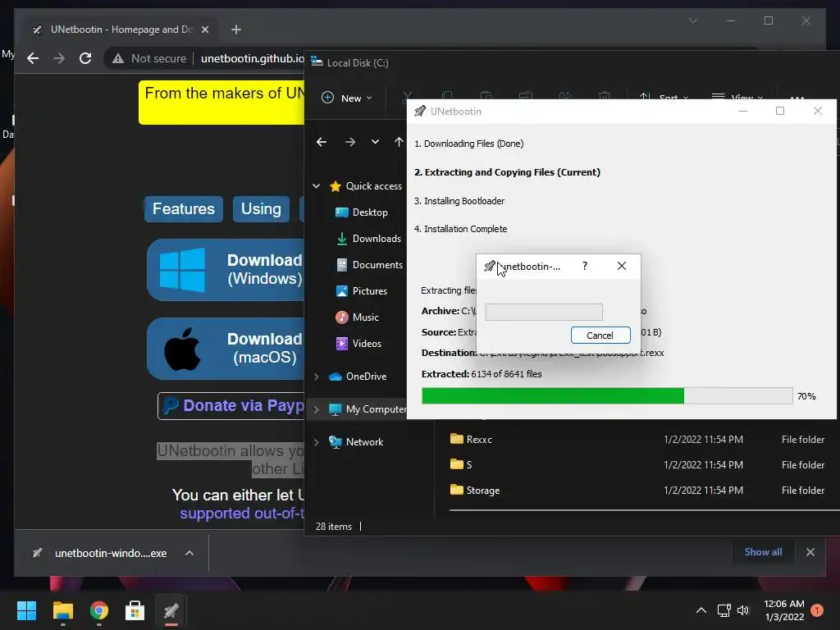Viewport: 840px width, 630px height.
Task: Show hidden tray icons chevron
Action: [701, 610]
